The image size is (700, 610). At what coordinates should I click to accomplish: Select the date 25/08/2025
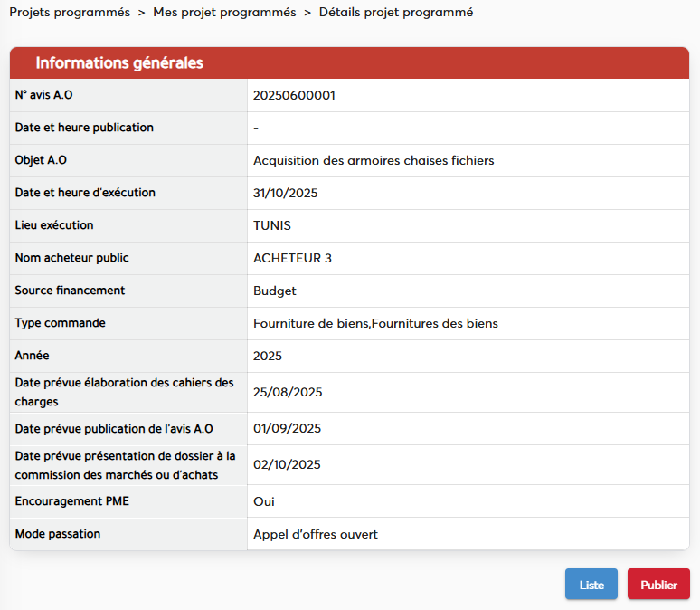click(x=288, y=392)
